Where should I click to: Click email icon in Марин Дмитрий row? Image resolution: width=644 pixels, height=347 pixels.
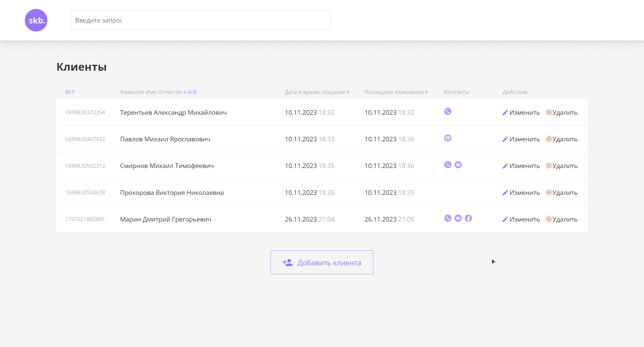458,218
